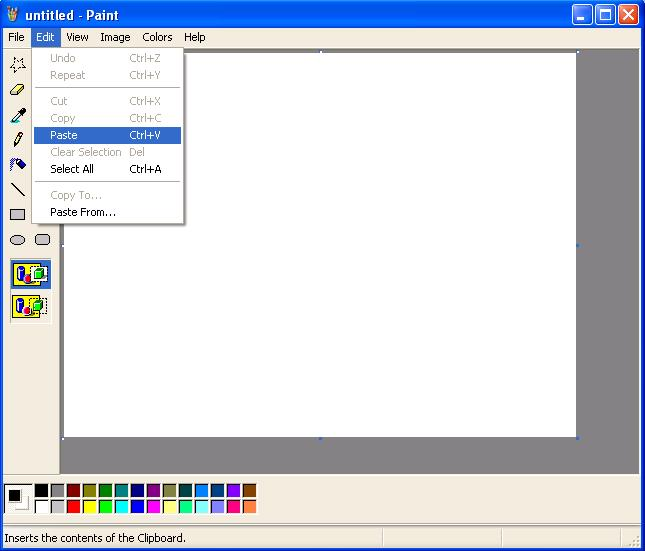Open the Image menu

pos(115,37)
